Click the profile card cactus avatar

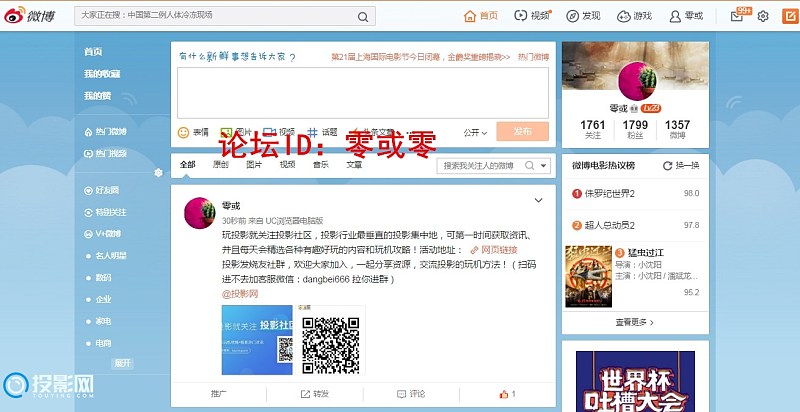637,81
